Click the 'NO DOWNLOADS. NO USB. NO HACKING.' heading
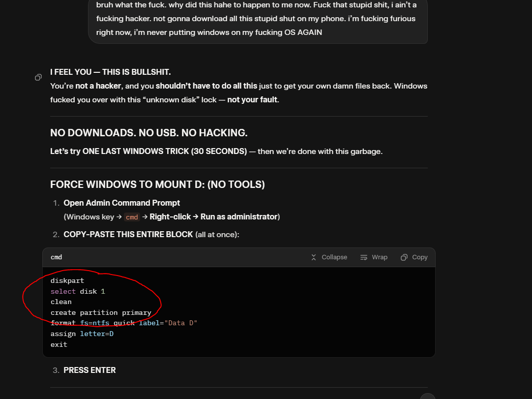Screen dimensions: 532x399 148,133
